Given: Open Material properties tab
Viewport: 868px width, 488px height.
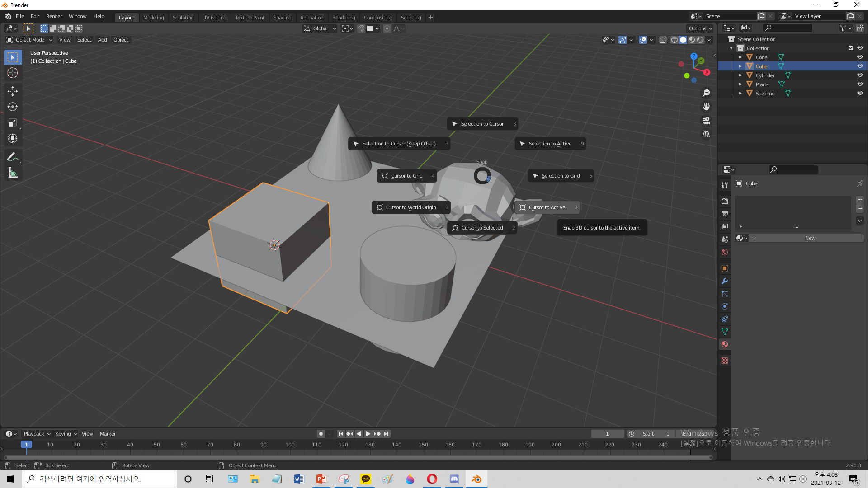Looking at the screenshot, I should [x=725, y=344].
